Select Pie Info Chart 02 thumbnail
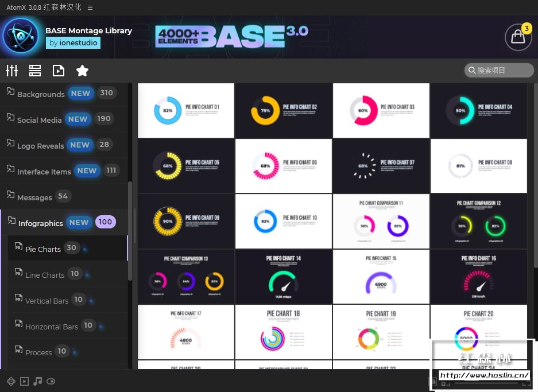 [284, 110]
